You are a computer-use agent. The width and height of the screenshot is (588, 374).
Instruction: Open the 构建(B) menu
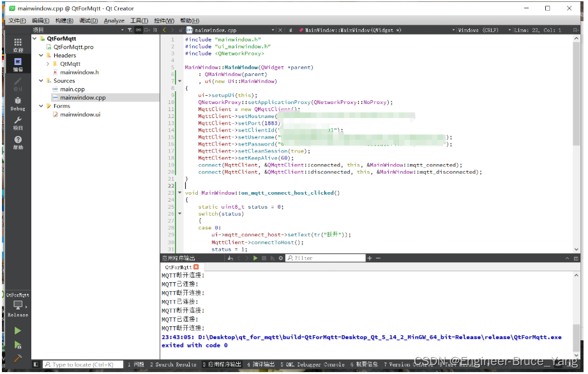pos(64,20)
